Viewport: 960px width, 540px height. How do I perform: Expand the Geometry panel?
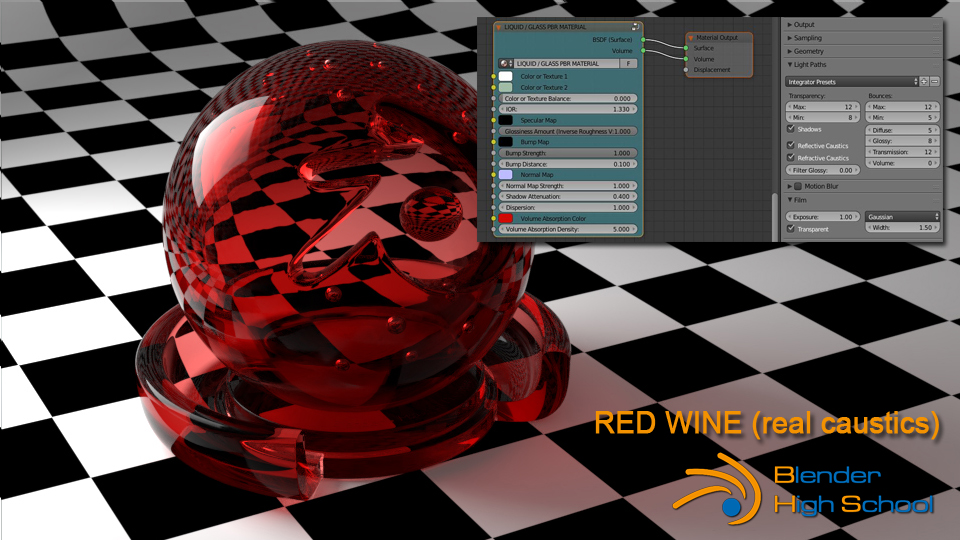[790, 51]
